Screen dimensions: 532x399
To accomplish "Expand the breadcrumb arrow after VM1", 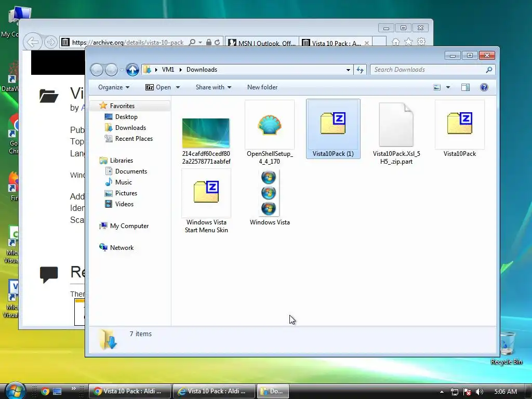I will click(180, 70).
